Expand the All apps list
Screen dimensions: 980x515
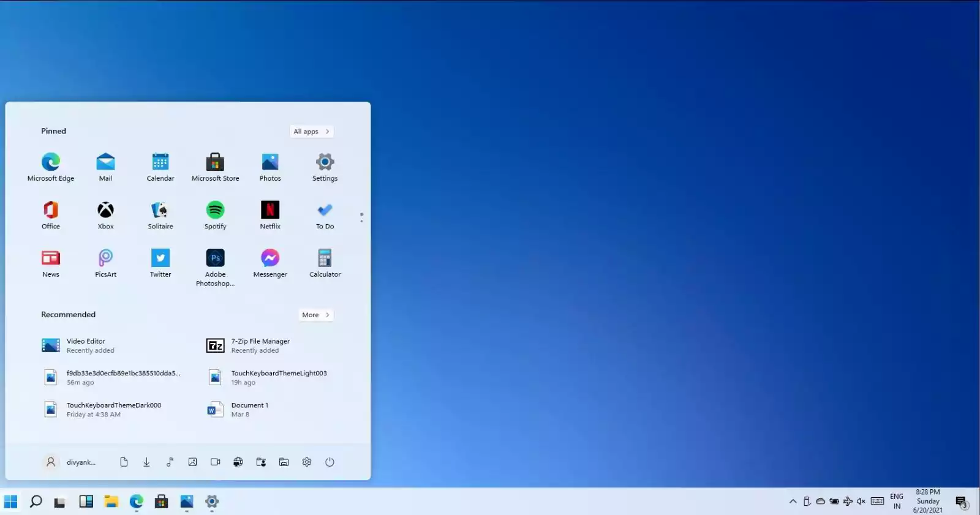311,132
